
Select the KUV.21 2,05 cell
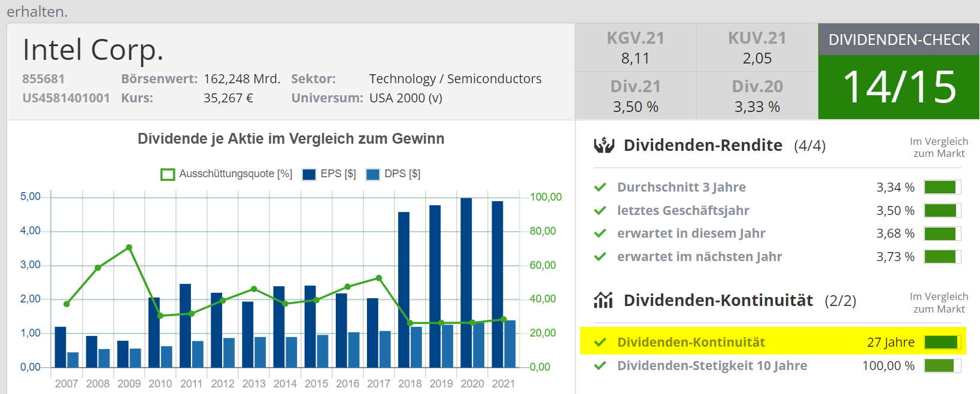757,48
